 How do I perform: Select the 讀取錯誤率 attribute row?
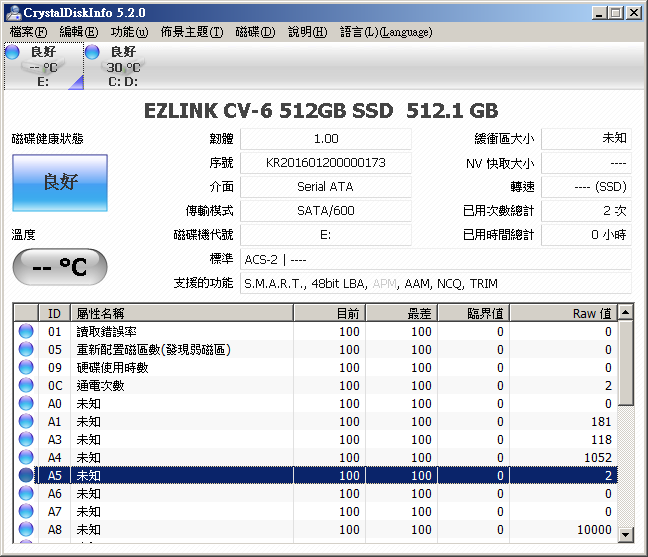316,331
